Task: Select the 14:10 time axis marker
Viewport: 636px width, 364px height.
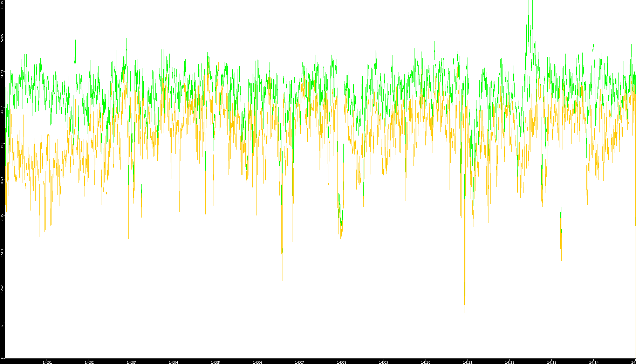Action: tap(425, 362)
